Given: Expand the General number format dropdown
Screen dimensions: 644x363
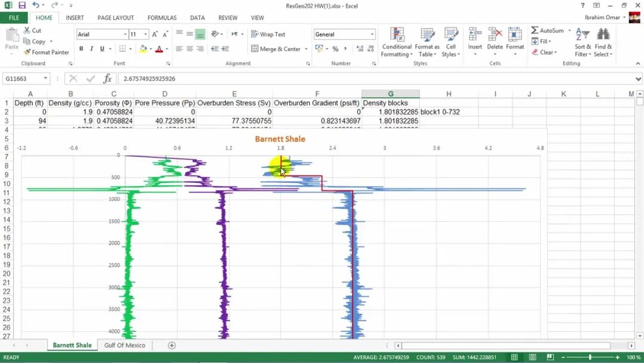Looking at the screenshot, I should [x=372, y=35].
